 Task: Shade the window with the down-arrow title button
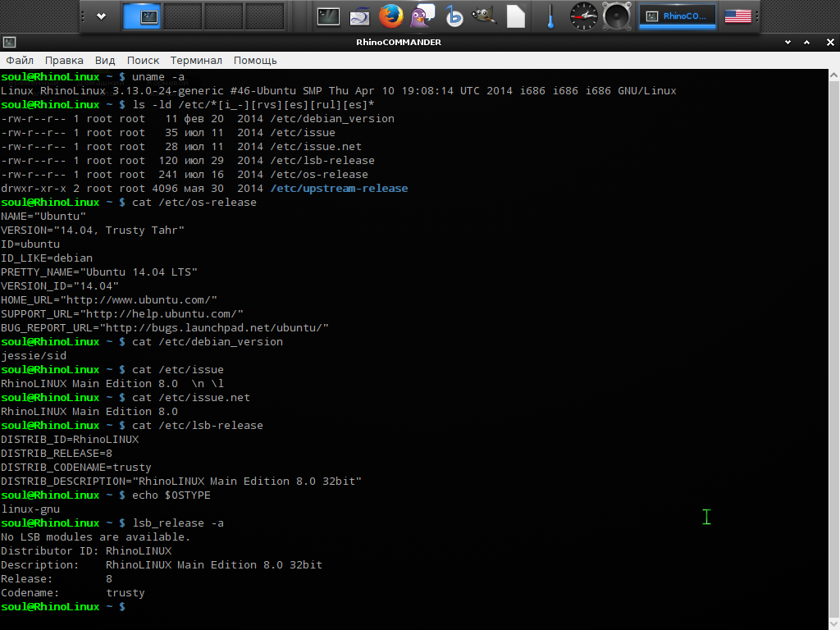tap(787, 42)
